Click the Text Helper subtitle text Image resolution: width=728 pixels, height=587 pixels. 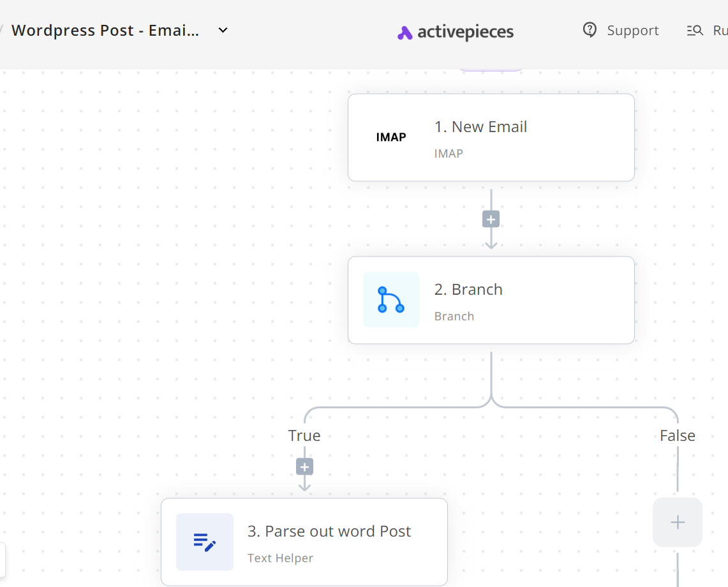[x=281, y=558]
